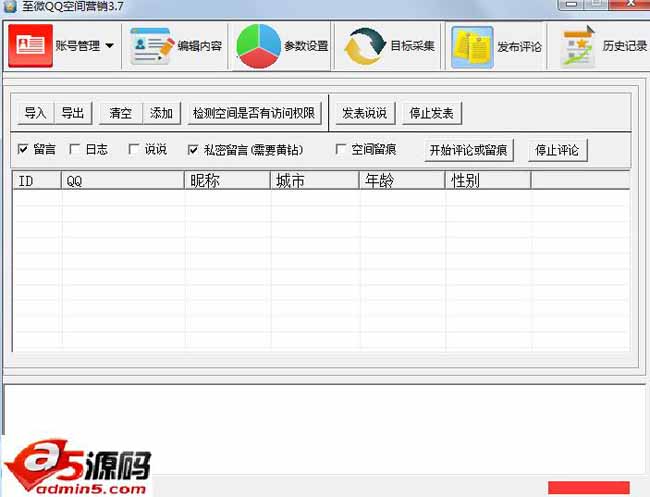Screen dimensions: 650x497
Task: Switch to the 发布评论 label
Action: click(519, 47)
